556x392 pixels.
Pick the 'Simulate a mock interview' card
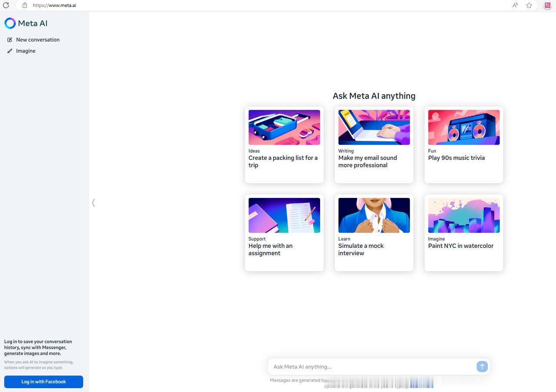[374, 233]
